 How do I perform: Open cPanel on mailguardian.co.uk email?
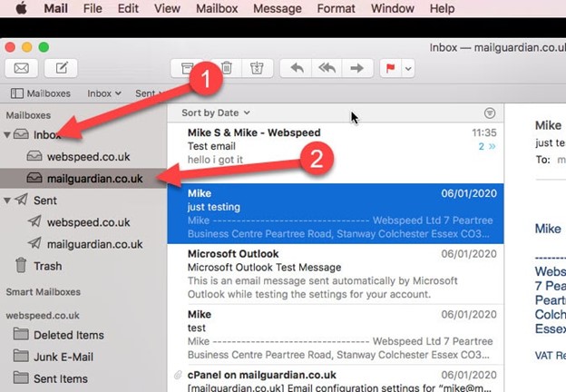pyautogui.click(x=336, y=379)
